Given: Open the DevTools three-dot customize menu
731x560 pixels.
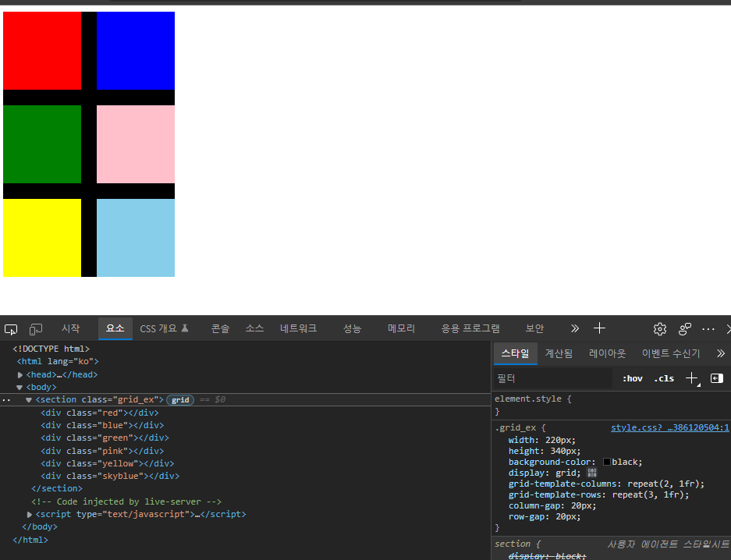Looking at the screenshot, I should pyautogui.click(x=708, y=329).
